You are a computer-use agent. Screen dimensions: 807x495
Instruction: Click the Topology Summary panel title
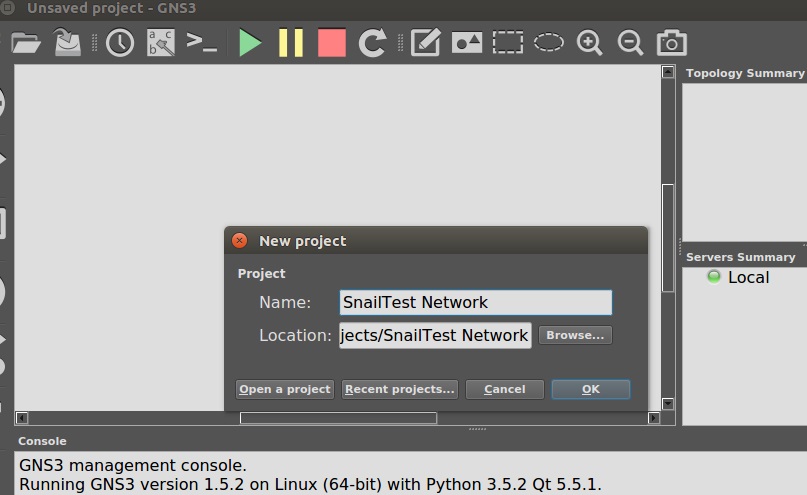pos(745,73)
